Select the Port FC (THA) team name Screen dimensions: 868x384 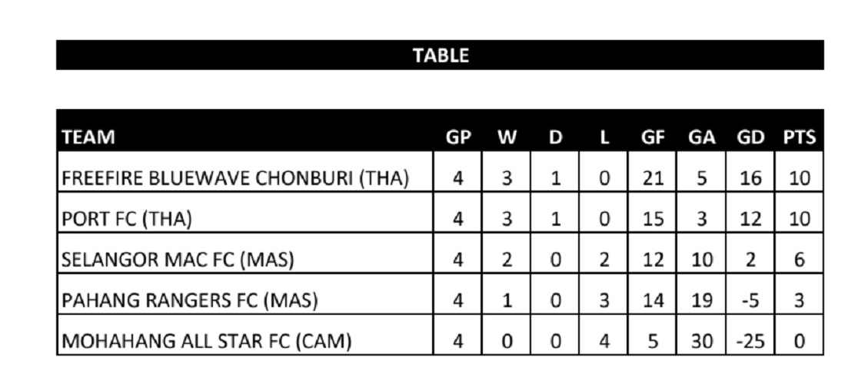(127, 219)
